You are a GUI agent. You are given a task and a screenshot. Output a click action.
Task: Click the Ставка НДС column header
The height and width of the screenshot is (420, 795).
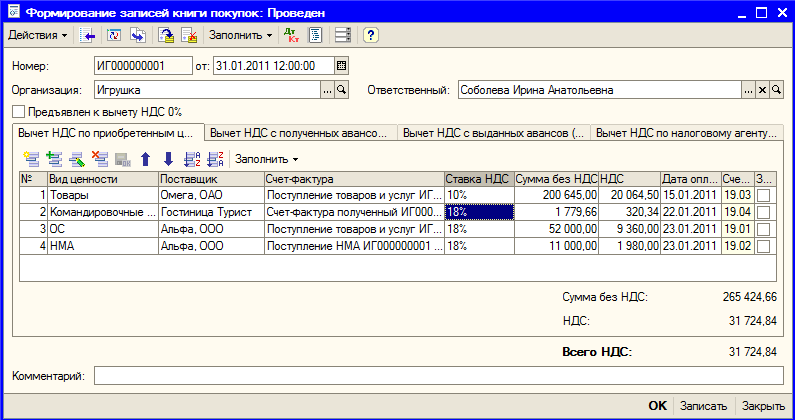click(x=479, y=179)
